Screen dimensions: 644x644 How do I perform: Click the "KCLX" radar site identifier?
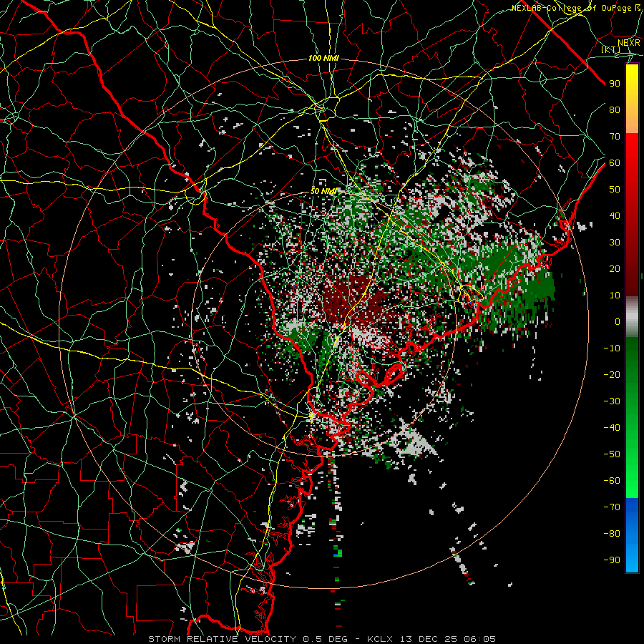pyautogui.click(x=380, y=639)
